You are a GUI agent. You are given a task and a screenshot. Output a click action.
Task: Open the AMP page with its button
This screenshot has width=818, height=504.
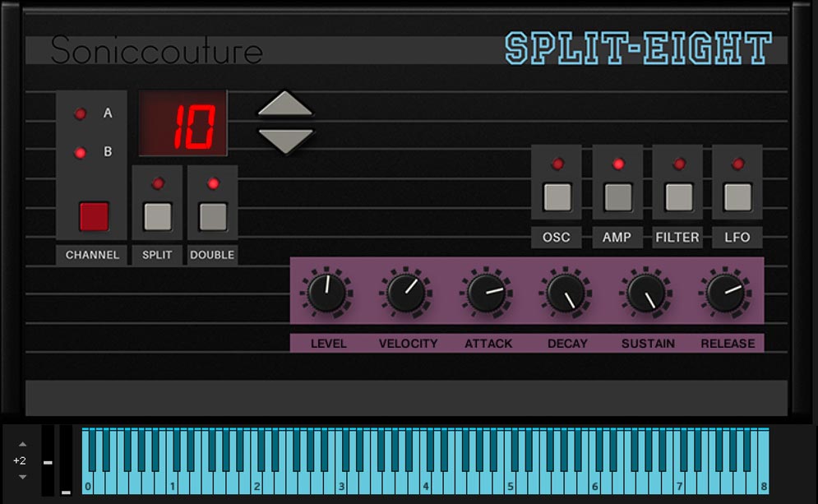point(618,197)
